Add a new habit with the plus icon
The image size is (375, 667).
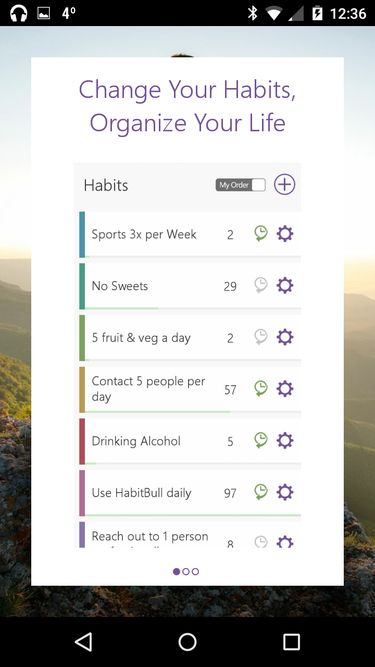284,185
